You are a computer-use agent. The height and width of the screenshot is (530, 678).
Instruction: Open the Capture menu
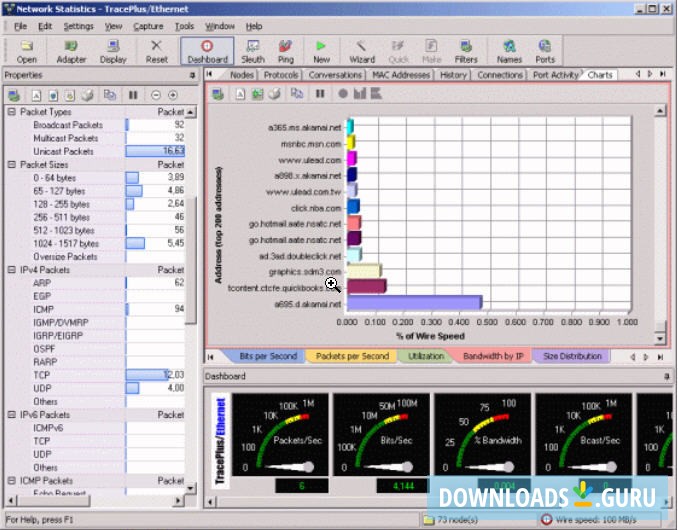coord(148,26)
